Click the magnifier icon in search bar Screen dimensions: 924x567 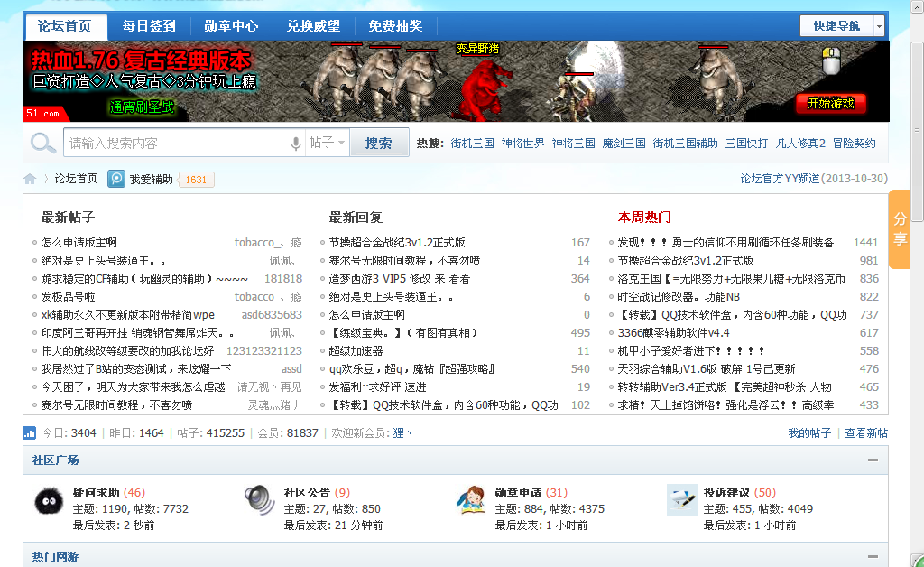[42, 144]
